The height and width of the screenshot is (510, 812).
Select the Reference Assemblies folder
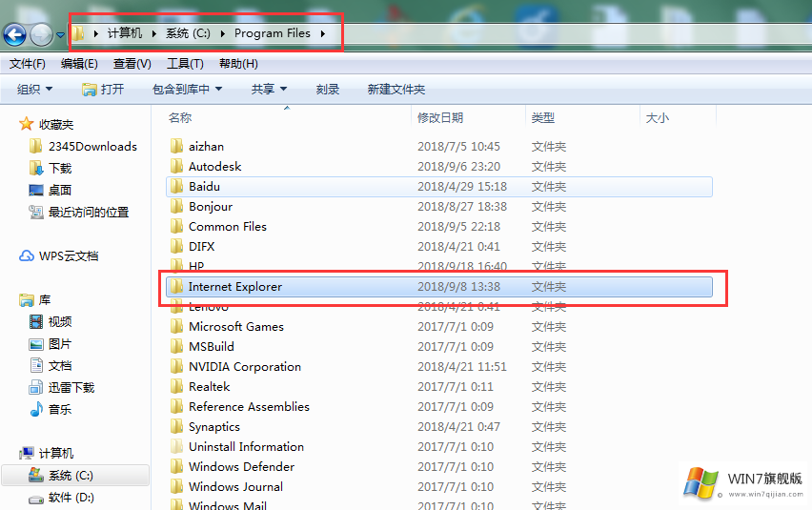click(x=249, y=406)
